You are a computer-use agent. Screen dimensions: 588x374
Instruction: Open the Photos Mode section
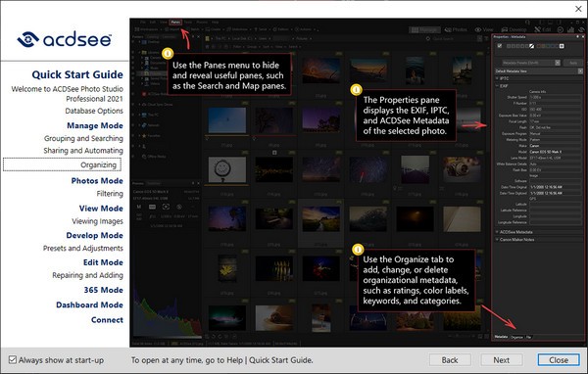coord(97,180)
